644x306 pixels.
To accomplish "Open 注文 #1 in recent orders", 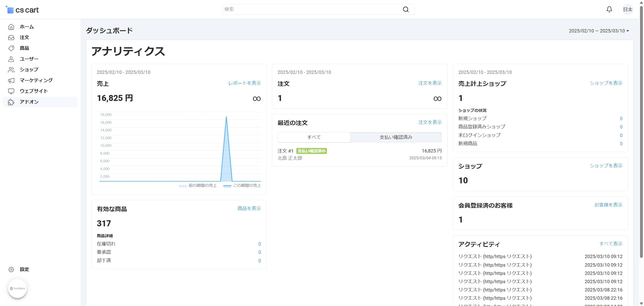I will point(285,151).
